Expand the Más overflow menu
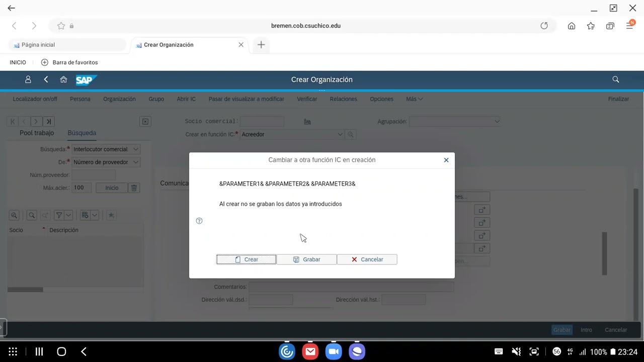 [414, 99]
